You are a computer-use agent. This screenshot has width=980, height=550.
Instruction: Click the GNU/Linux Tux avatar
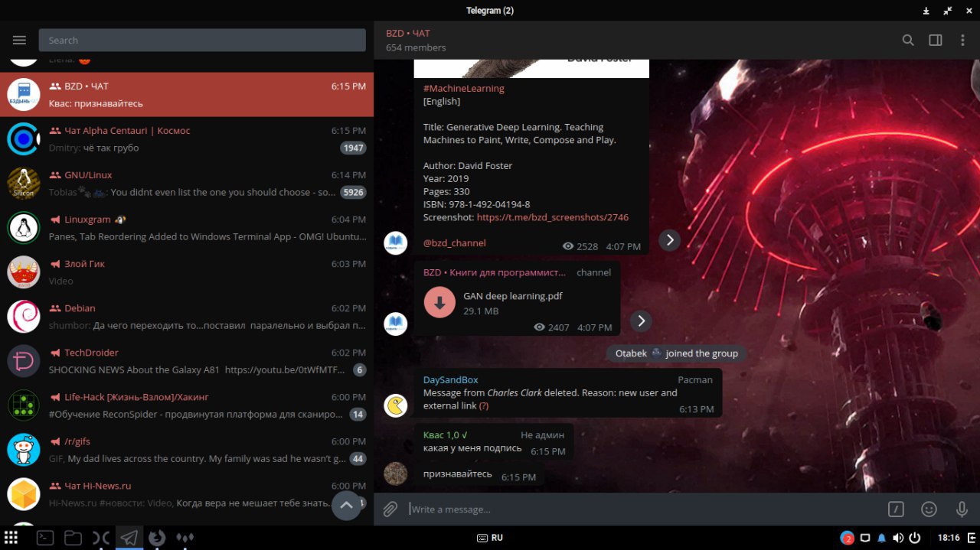point(24,184)
